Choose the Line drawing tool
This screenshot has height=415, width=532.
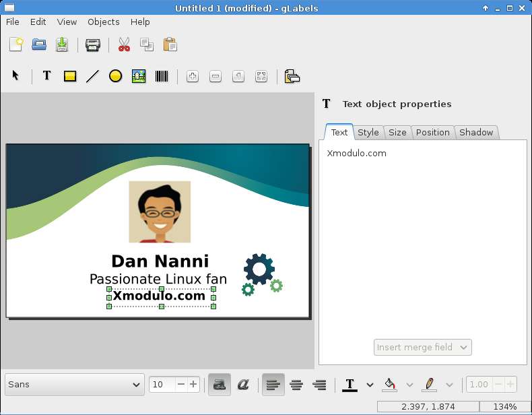point(92,76)
